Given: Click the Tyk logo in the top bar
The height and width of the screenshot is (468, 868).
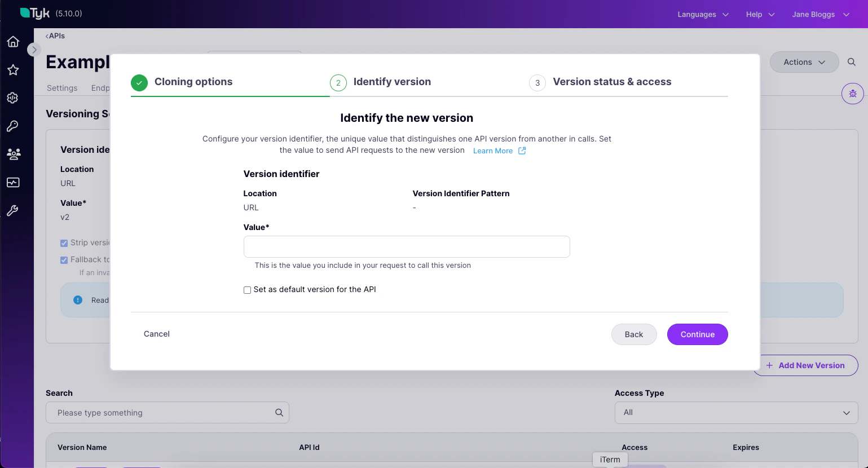Looking at the screenshot, I should point(35,13).
